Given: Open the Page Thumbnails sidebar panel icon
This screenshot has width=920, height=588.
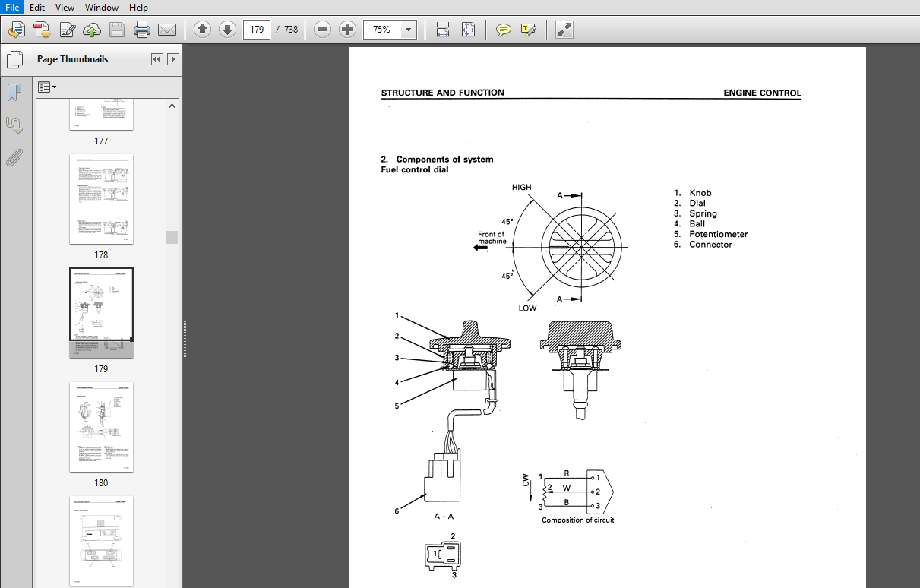Looking at the screenshot, I should click(14, 59).
